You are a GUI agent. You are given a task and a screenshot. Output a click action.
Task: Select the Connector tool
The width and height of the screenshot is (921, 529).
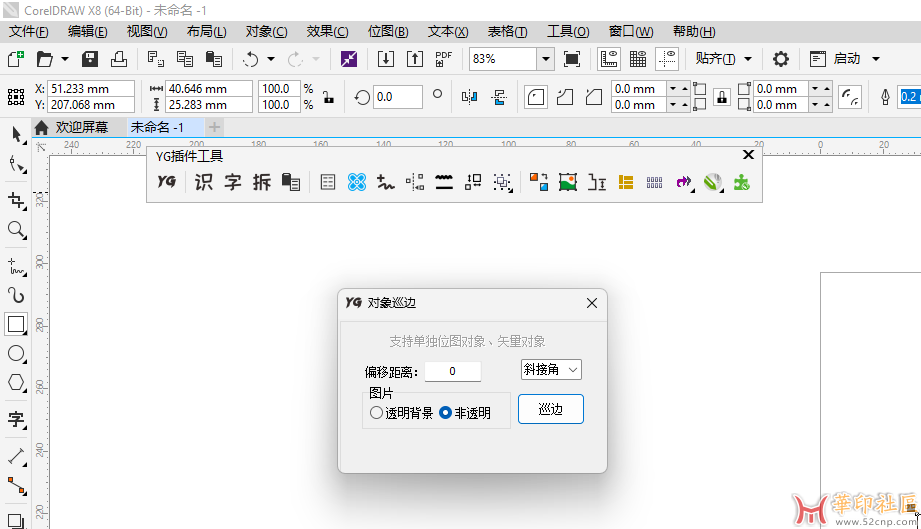point(16,486)
